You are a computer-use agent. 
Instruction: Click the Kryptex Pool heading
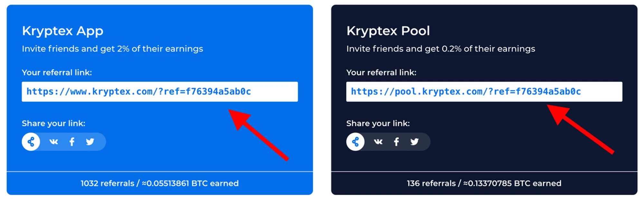[388, 31]
